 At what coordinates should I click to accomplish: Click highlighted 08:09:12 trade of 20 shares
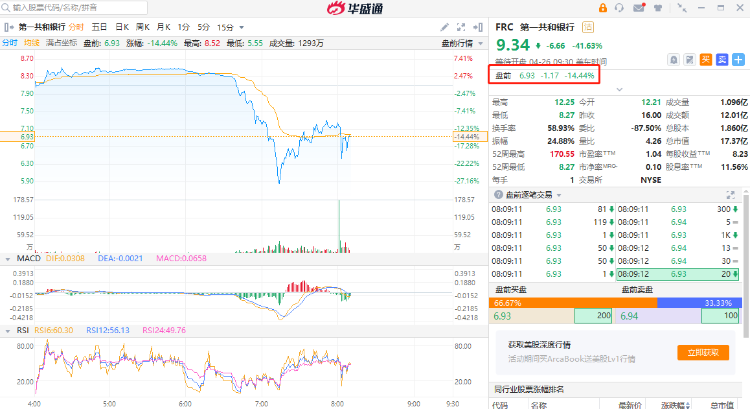pyautogui.click(x=677, y=274)
